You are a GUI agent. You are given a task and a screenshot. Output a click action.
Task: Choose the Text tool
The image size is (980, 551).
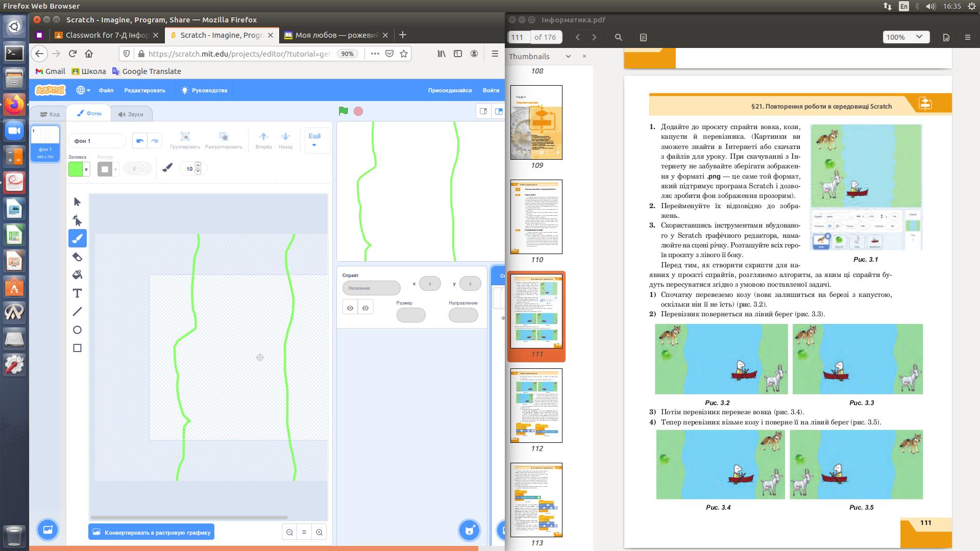77,293
